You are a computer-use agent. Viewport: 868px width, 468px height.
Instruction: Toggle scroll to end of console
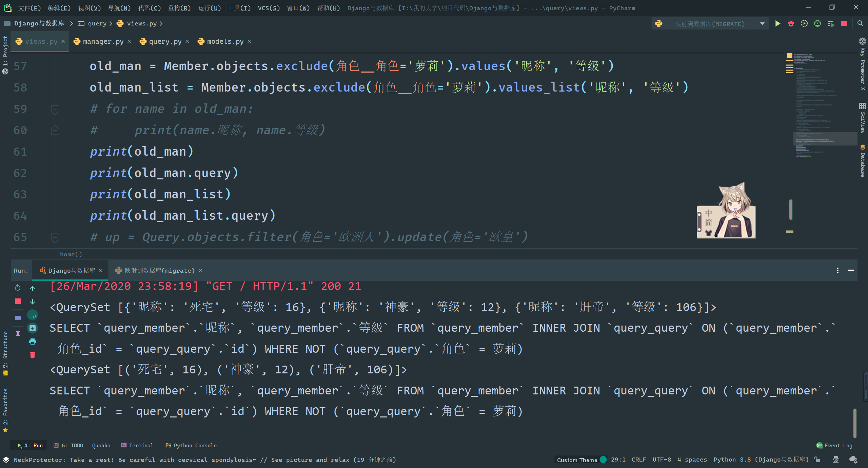coord(33,328)
